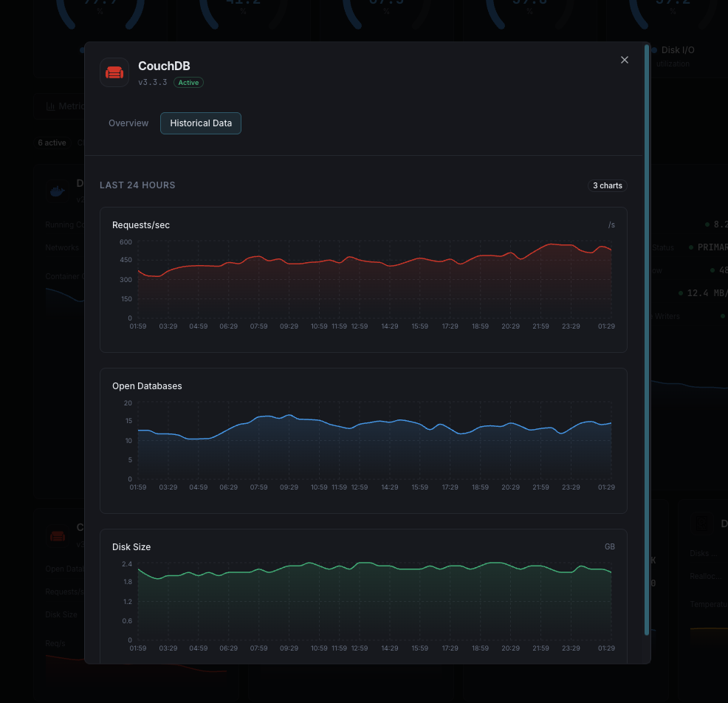The image size is (728, 703).
Task: Click the Active status badge
Action: [188, 82]
